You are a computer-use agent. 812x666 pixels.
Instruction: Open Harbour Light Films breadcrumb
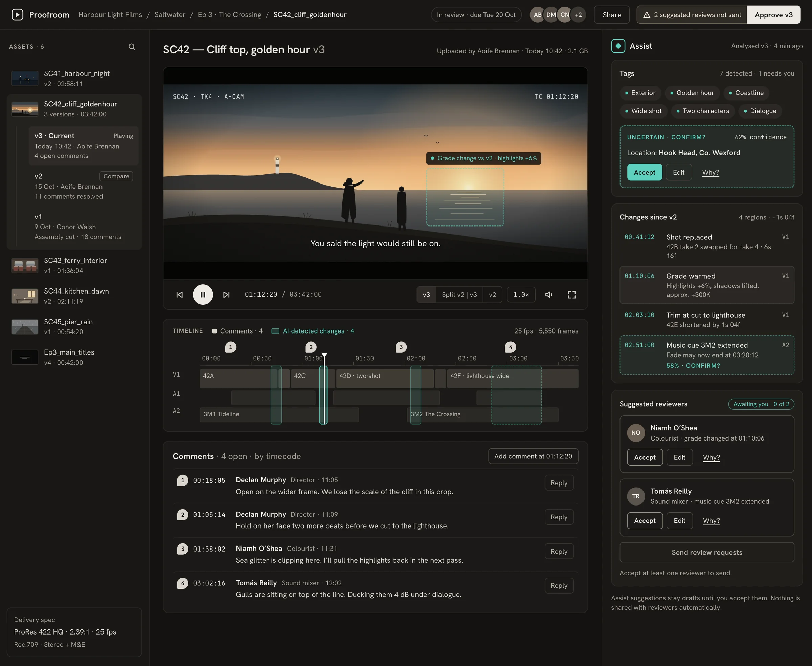coord(110,15)
